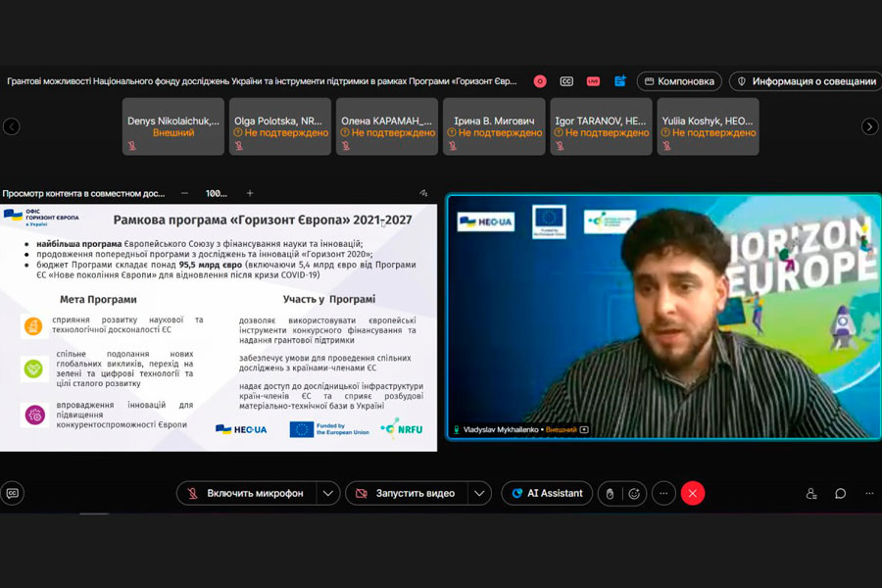
Task: Open the CC closed captions indicator at top
Action: click(x=566, y=81)
